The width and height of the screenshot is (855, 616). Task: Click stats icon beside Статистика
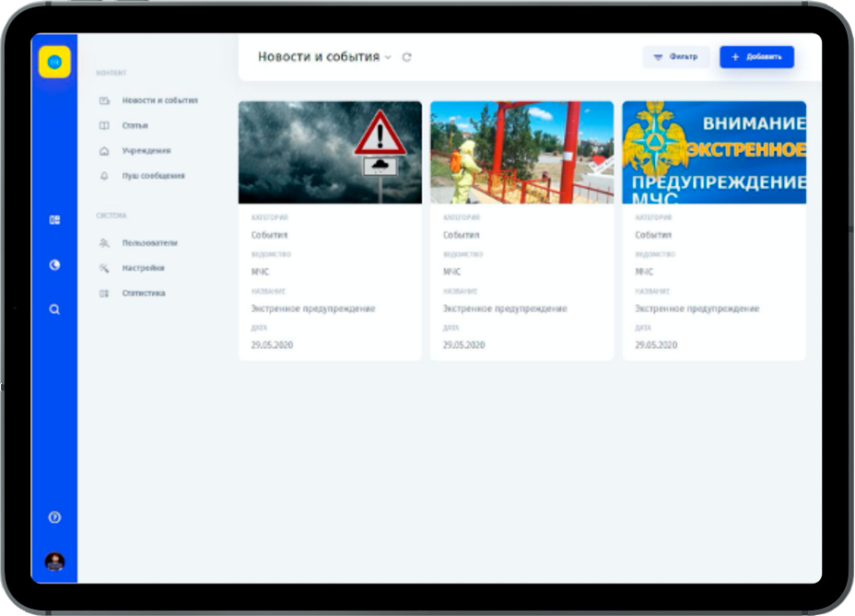[104, 293]
